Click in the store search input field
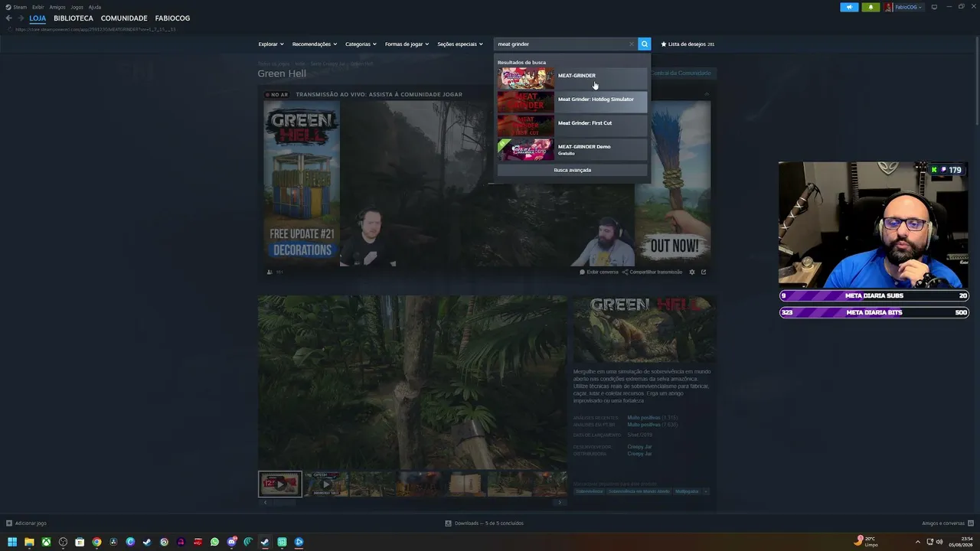980x551 pixels. (x=561, y=44)
